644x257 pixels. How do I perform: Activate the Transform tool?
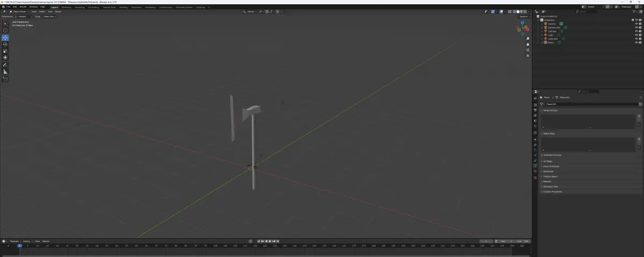click(5, 58)
